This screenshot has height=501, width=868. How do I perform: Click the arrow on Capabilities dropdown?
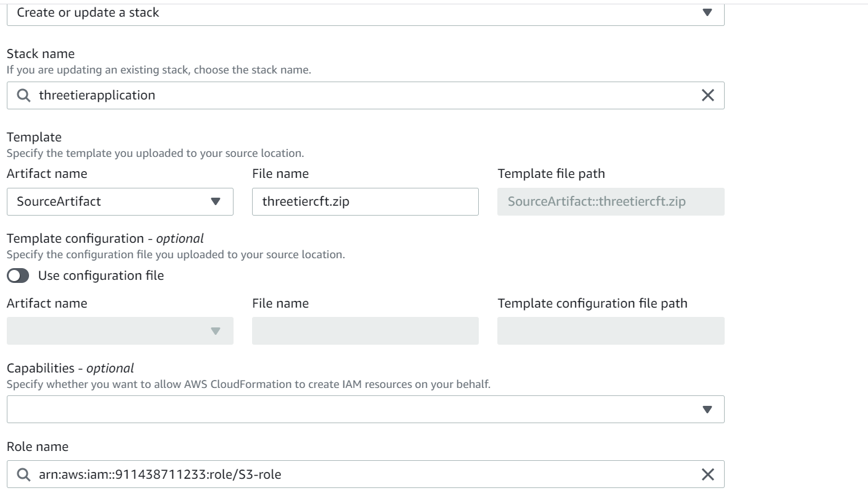click(707, 410)
